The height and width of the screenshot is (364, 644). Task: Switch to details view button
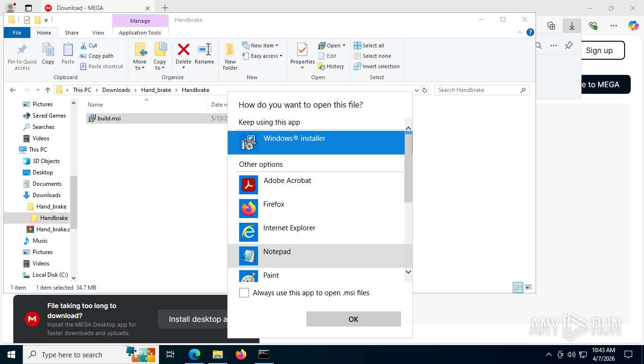[x=519, y=287]
